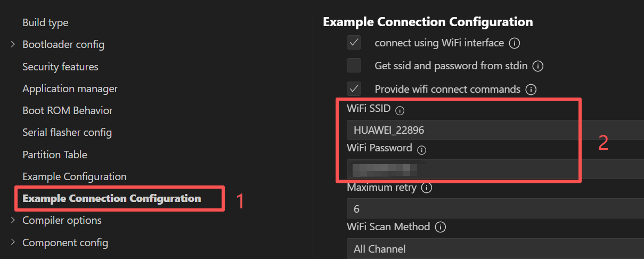Go to Security features section

pyautogui.click(x=60, y=67)
